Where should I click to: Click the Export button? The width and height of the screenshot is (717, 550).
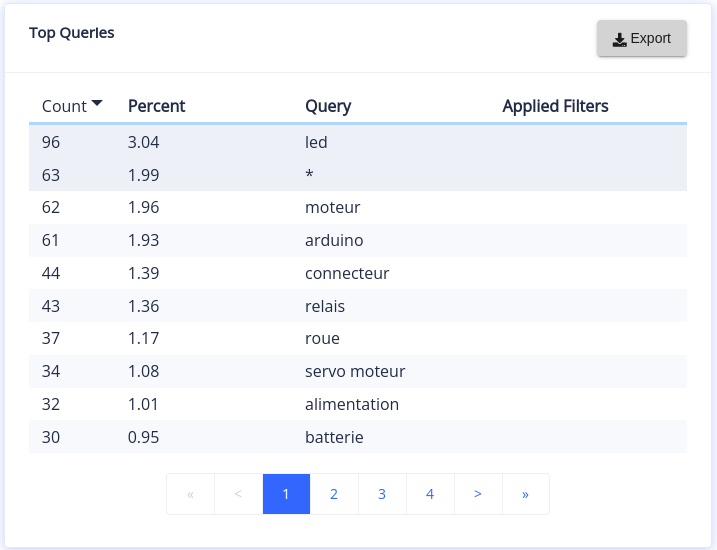642,39
